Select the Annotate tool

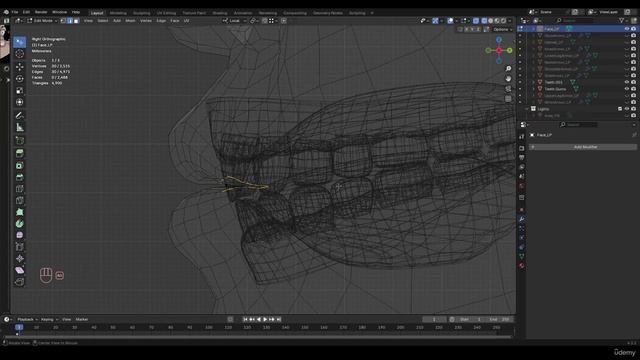20,116
